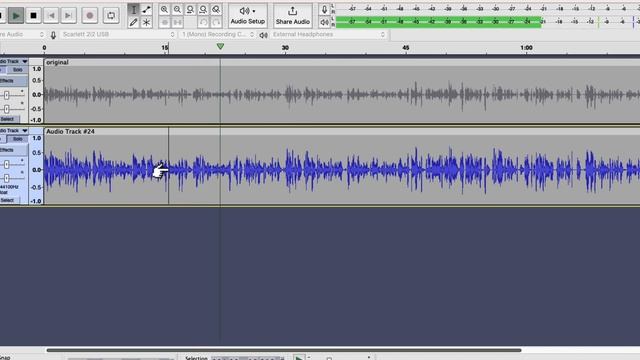Click Trim audio outside selection
Screen dimensions: 640x360
click(x=164, y=22)
